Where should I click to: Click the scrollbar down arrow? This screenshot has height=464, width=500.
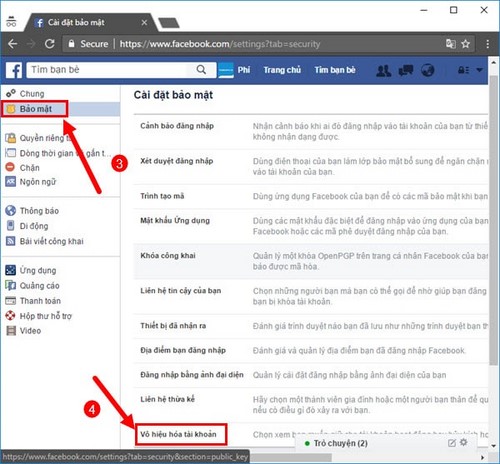click(x=494, y=445)
